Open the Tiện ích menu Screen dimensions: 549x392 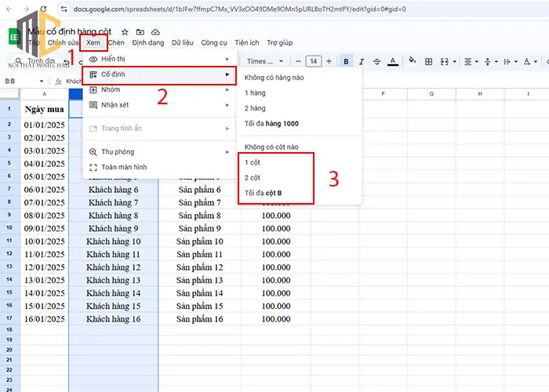coord(247,42)
